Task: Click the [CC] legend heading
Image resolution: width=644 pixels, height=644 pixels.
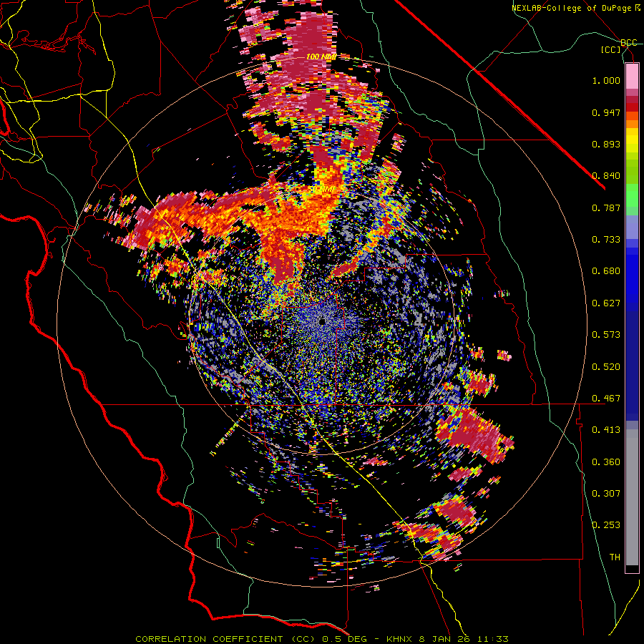Action: click(x=611, y=49)
